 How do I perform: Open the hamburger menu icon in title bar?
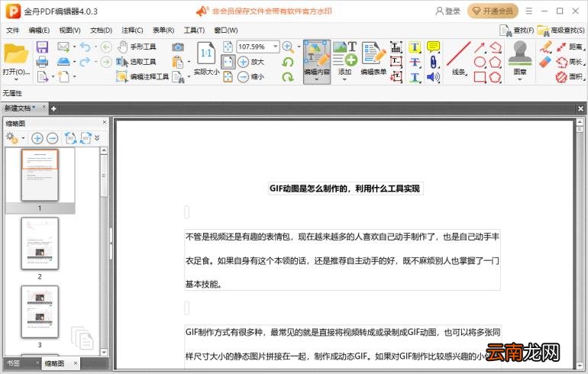tap(528, 11)
